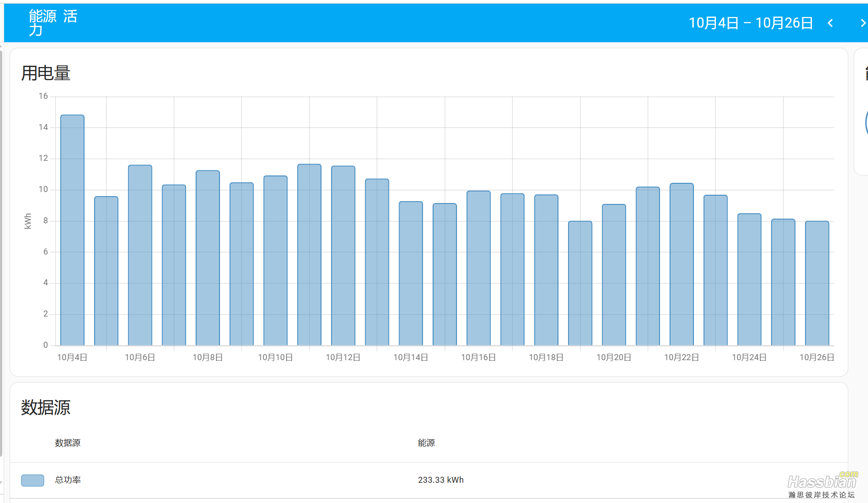Viewport: 868px width, 503px height.
Task: Click the 10月16日 x-axis label
Action: [478, 357]
